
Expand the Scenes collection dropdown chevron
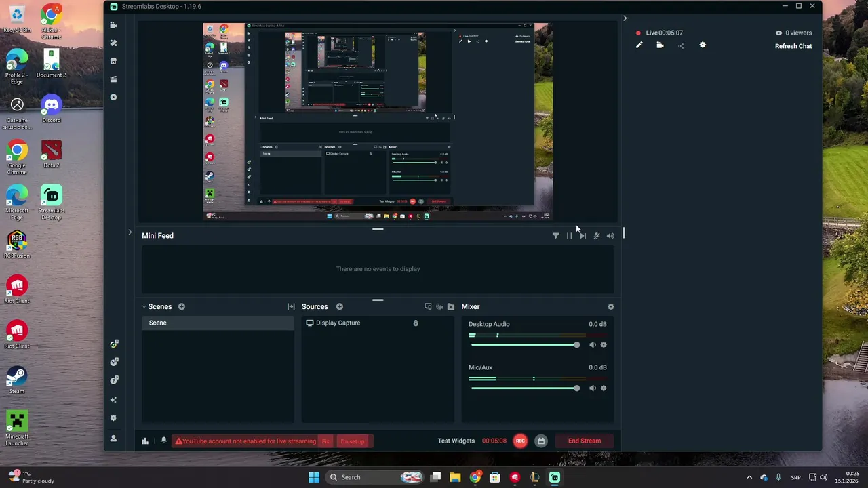tap(144, 307)
